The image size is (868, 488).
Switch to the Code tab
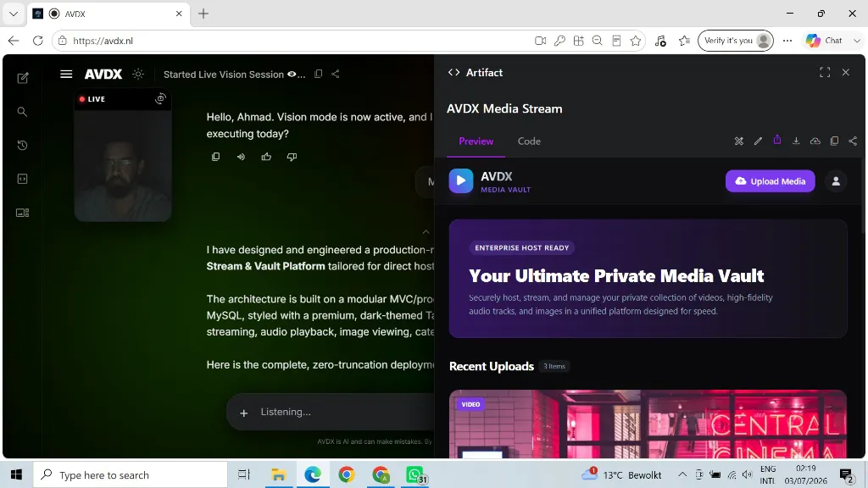pos(529,141)
